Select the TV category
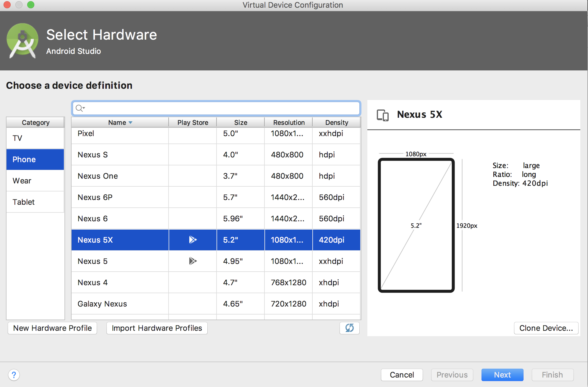The width and height of the screenshot is (588, 387). point(35,138)
